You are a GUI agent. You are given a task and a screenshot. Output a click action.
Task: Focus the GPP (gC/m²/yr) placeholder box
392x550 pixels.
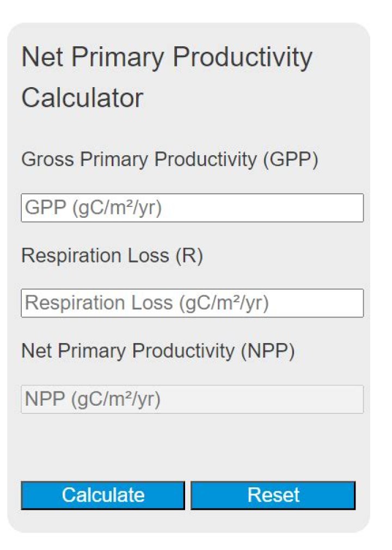tap(192, 207)
